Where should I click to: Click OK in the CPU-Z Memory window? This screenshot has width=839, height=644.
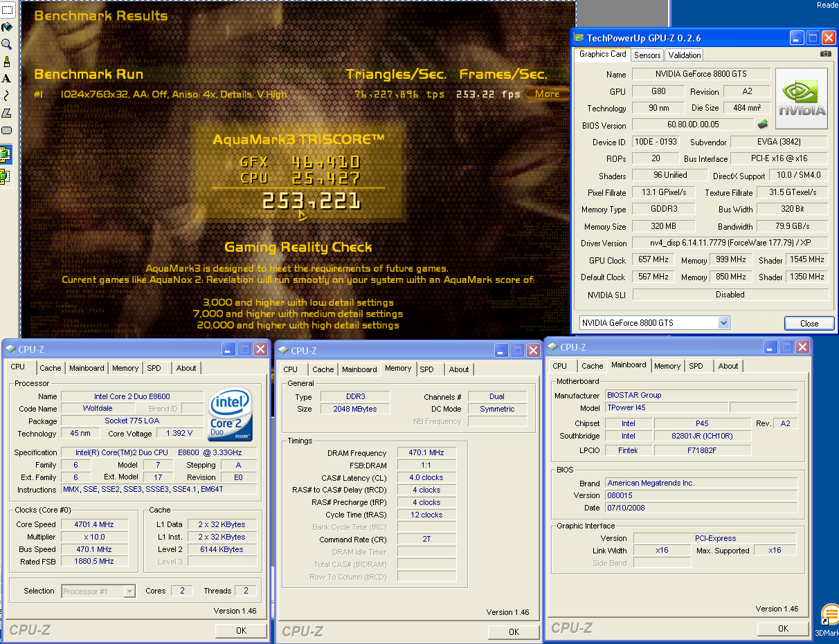point(514,632)
